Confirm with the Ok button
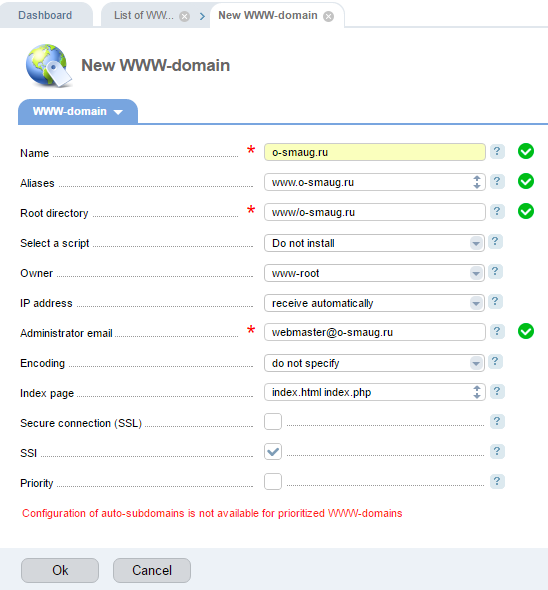 (60, 570)
